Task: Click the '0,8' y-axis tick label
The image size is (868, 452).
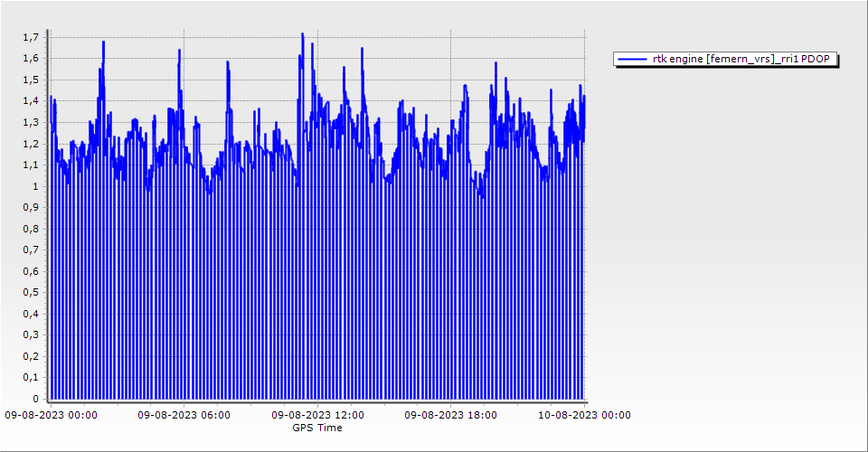Action: click(31, 229)
